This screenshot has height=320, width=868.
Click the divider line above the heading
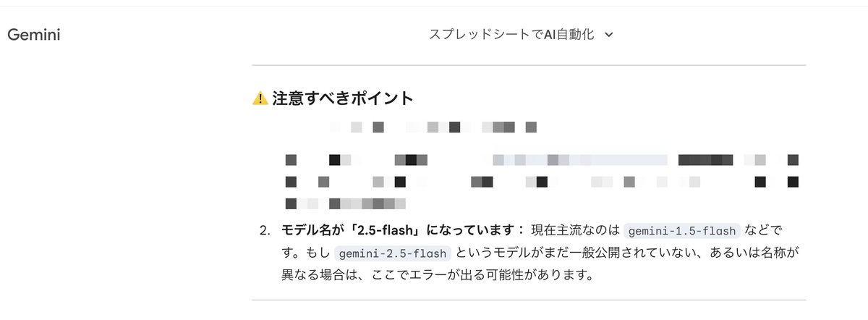pyautogui.click(x=529, y=65)
